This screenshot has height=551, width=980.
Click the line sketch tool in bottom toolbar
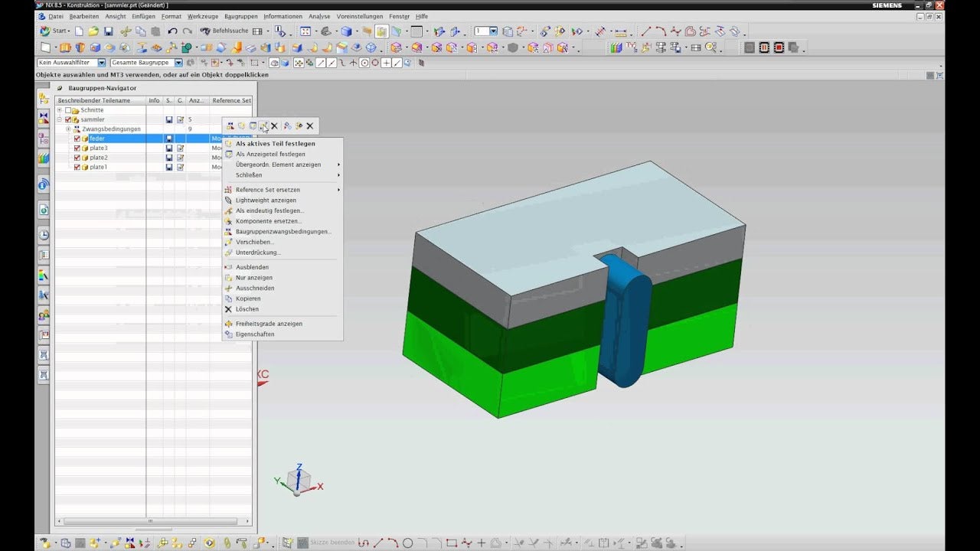[x=378, y=543]
